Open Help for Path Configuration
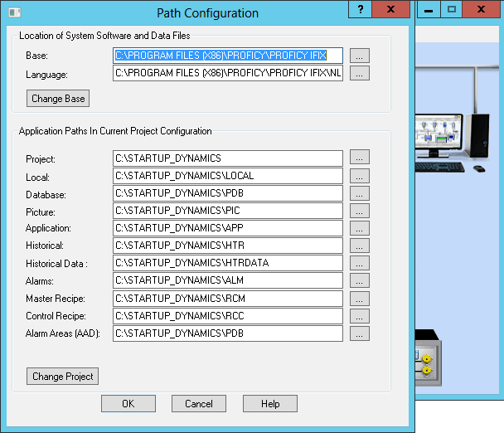The height and width of the screenshot is (433, 504). pyautogui.click(x=270, y=404)
